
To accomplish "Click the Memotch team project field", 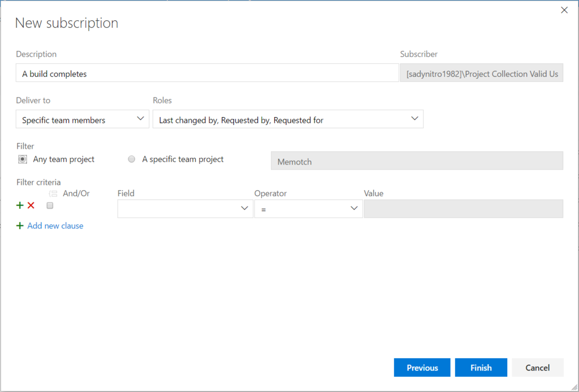I will (x=417, y=161).
